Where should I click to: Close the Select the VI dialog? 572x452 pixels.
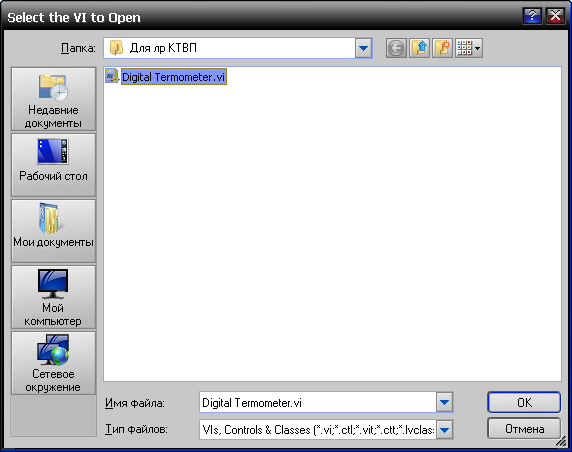click(555, 16)
